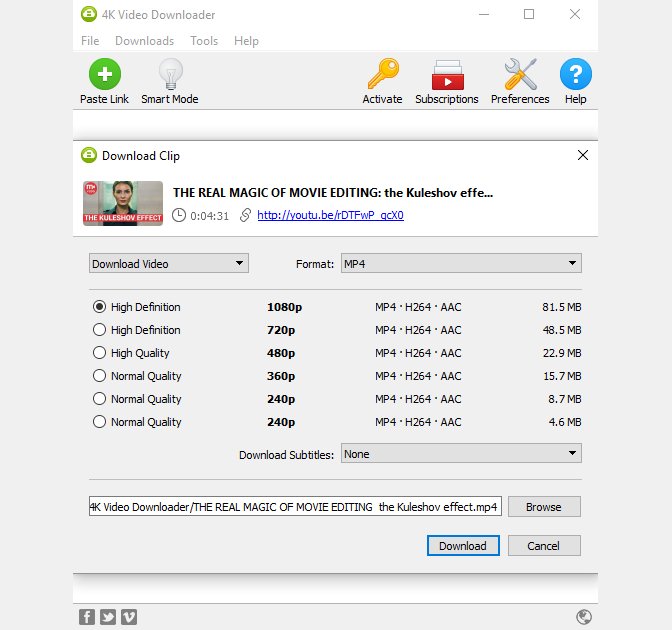Click the output file path field
The image size is (672, 630).
click(x=295, y=507)
